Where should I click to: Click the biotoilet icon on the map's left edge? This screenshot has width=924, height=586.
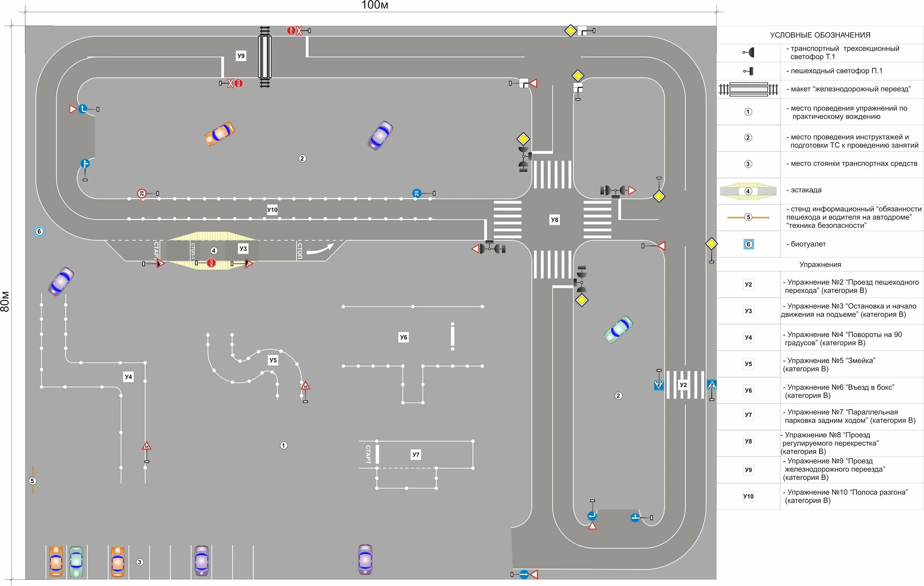(39, 231)
